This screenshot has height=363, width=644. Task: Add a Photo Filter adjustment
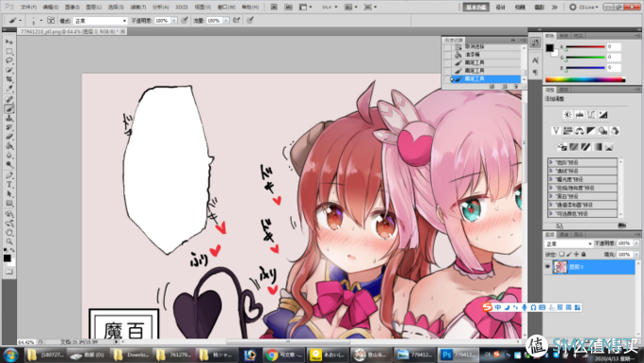tap(603, 131)
